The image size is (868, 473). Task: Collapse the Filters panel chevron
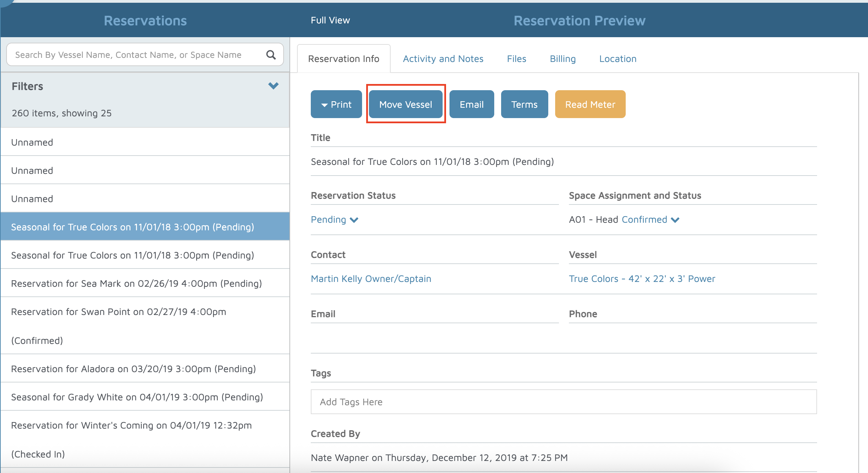(x=273, y=86)
